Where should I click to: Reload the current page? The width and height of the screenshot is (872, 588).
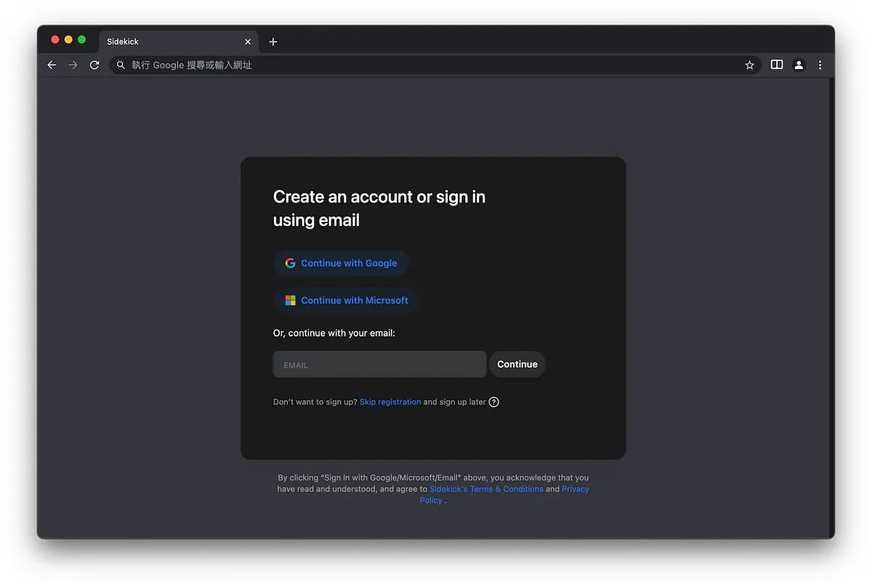pyautogui.click(x=94, y=65)
